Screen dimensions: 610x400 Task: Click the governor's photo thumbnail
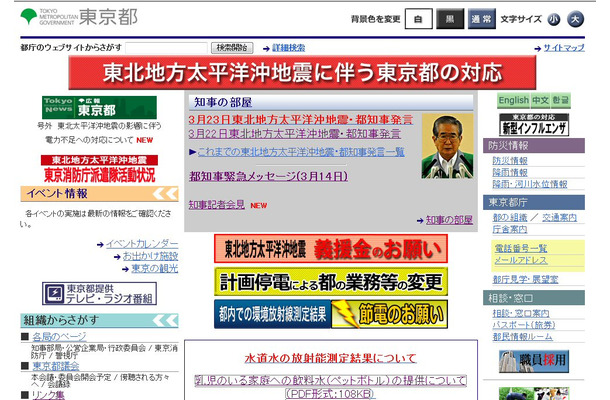pyautogui.click(x=447, y=146)
